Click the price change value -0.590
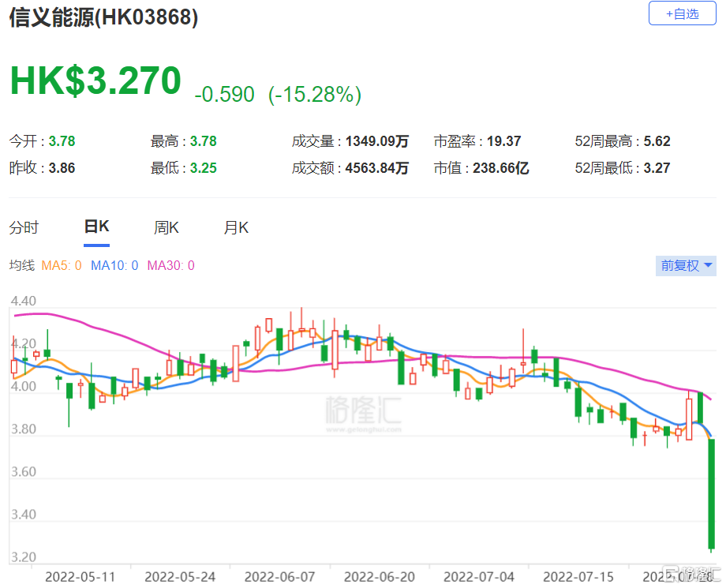726x588 pixels. coord(225,95)
